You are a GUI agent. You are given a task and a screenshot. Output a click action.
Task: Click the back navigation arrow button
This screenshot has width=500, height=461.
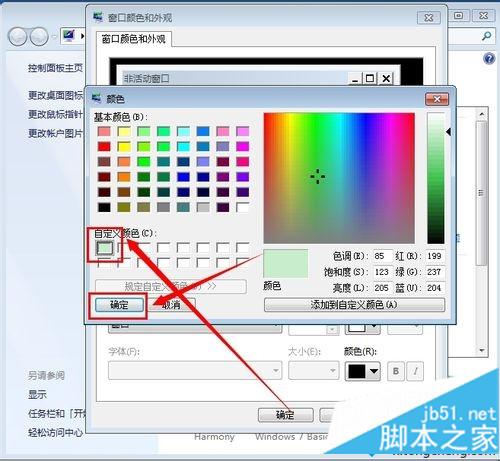pos(17,36)
